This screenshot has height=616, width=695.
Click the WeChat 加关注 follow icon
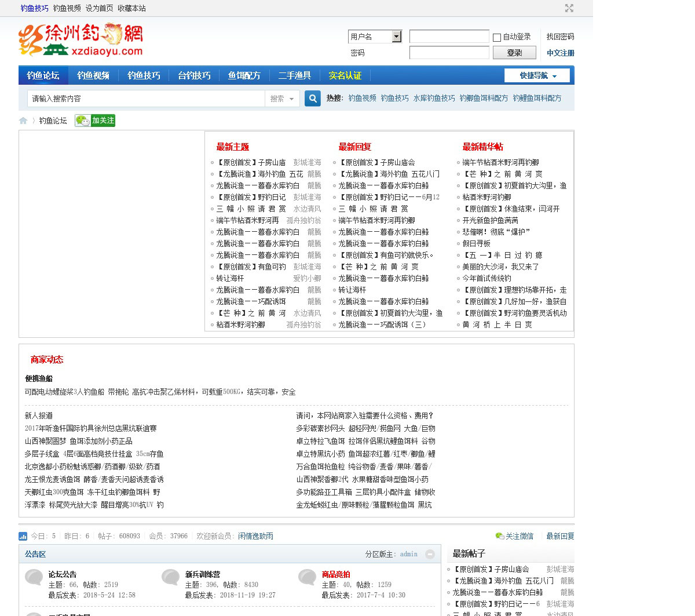pyautogui.click(x=95, y=121)
